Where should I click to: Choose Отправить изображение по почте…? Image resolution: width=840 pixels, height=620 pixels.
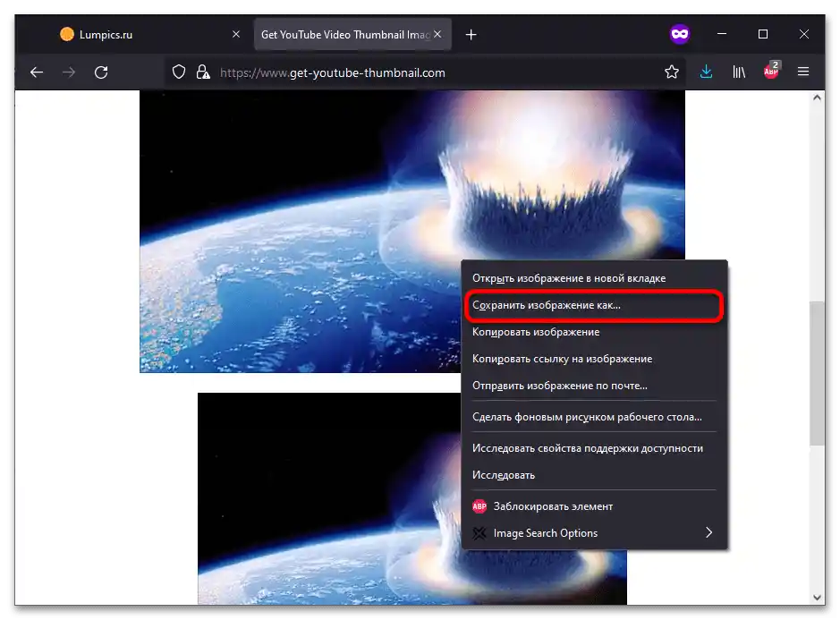point(594,386)
